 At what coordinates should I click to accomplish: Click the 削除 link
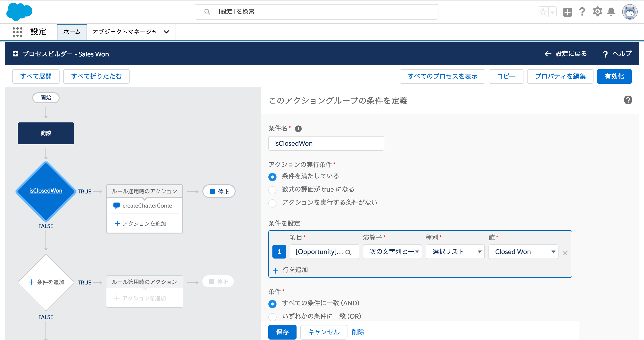point(358,332)
